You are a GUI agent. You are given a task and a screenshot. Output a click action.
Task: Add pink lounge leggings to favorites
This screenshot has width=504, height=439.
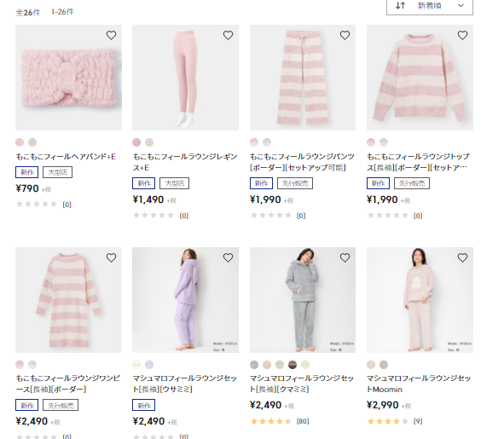tap(228, 35)
